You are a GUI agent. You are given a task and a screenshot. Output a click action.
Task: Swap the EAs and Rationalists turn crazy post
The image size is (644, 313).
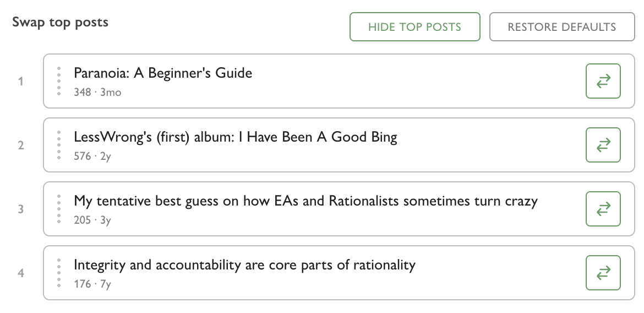pos(603,209)
